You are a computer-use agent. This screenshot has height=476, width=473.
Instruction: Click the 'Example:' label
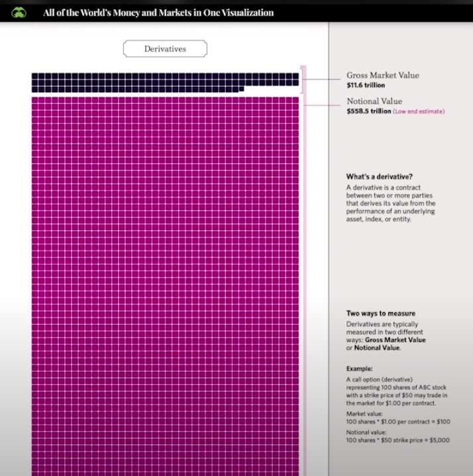[359, 369]
